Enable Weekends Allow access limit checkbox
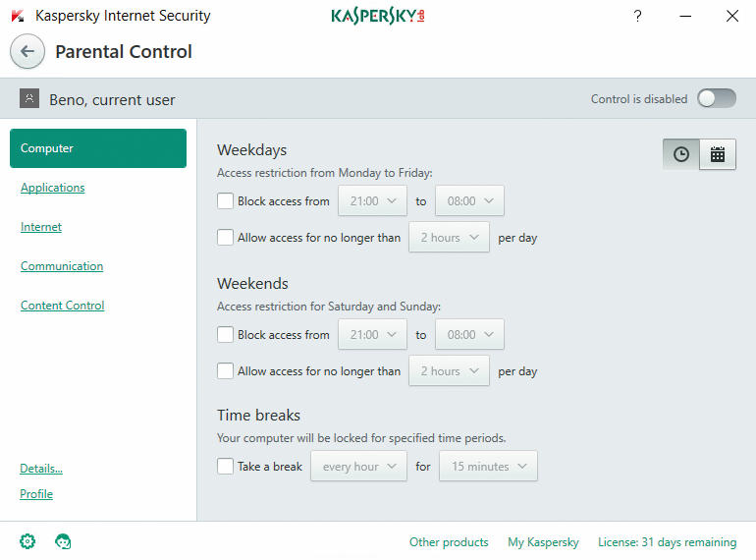This screenshot has width=756, height=560. click(225, 371)
